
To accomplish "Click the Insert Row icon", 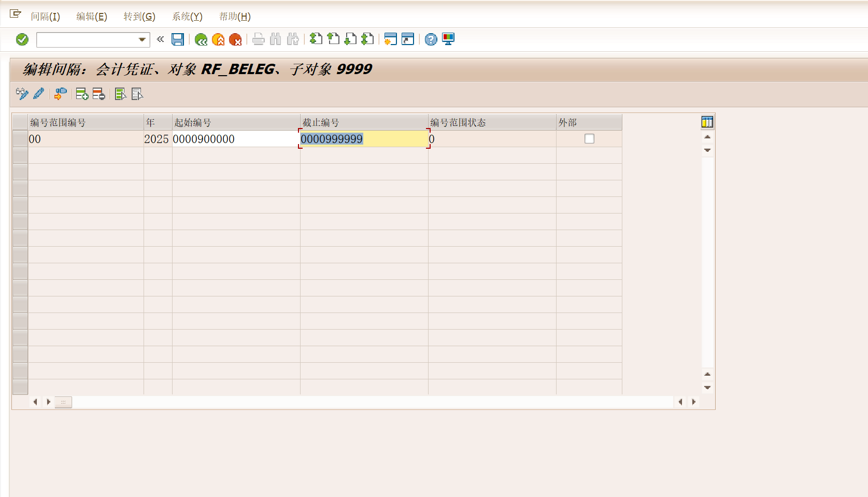I will click(82, 94).
